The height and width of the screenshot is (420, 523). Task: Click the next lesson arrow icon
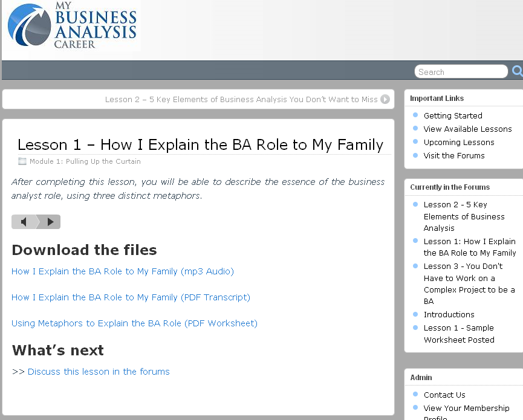tap(385, 100)
